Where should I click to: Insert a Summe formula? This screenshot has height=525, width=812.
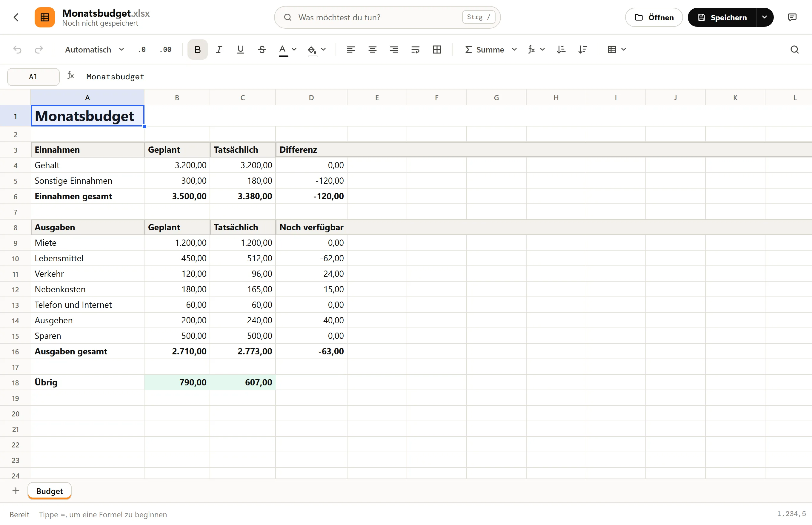485,50
